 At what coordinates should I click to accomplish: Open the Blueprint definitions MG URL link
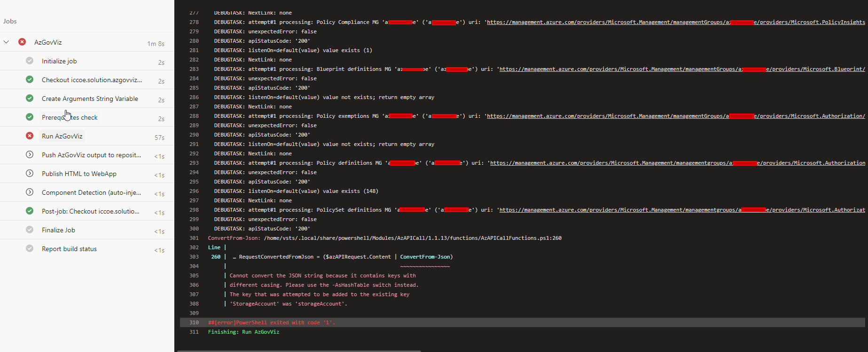682,69
